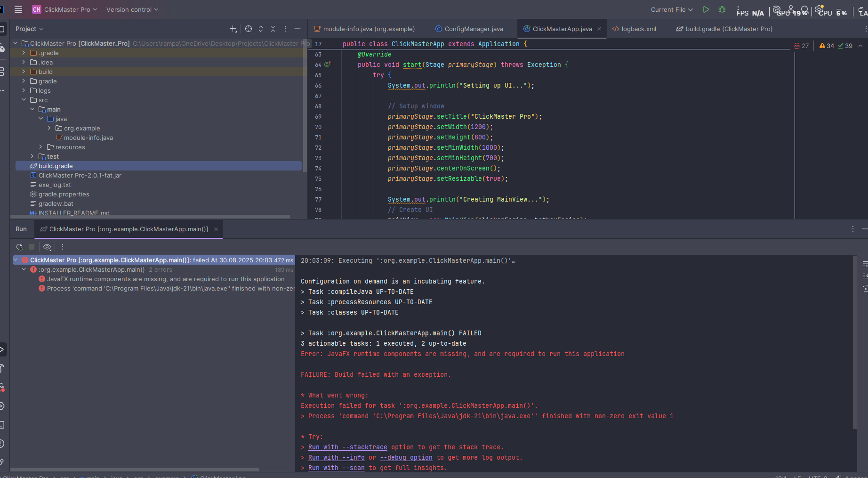Rerun the ClickMaster Pro run configuration
Viewport: 868px width, 478px height.
pyautogui.click(x=19, y=247)
